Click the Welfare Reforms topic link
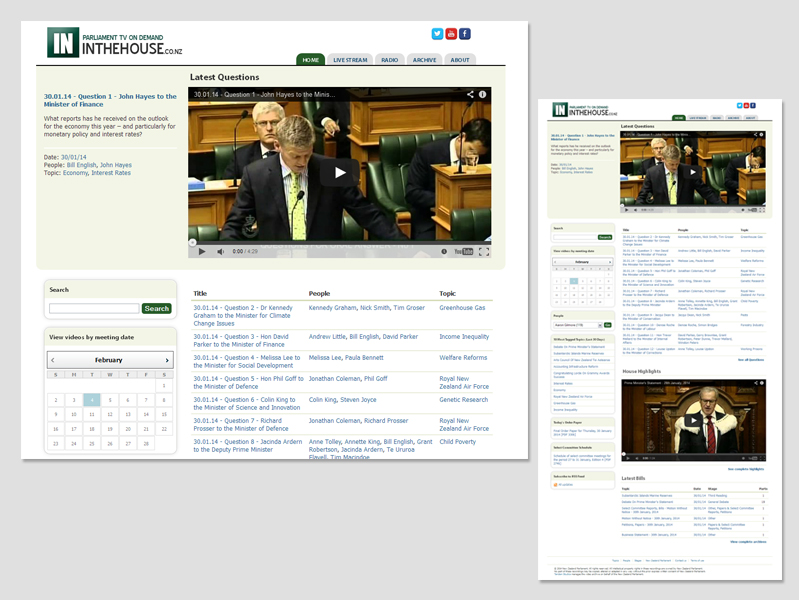799x600 pixels. (x=463, y=357)
